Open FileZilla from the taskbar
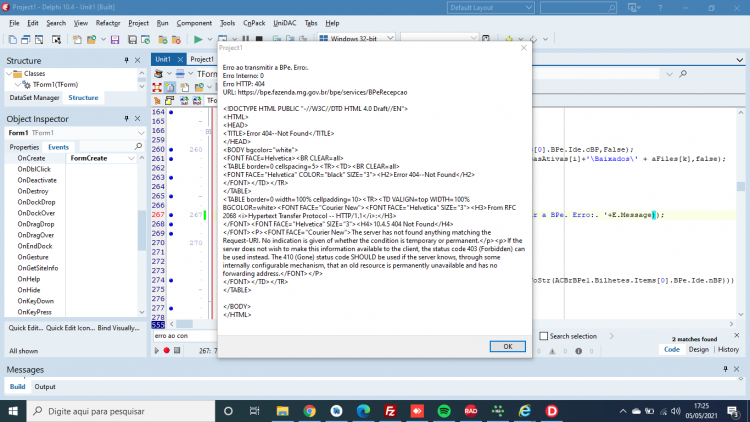 coord(390,411)
